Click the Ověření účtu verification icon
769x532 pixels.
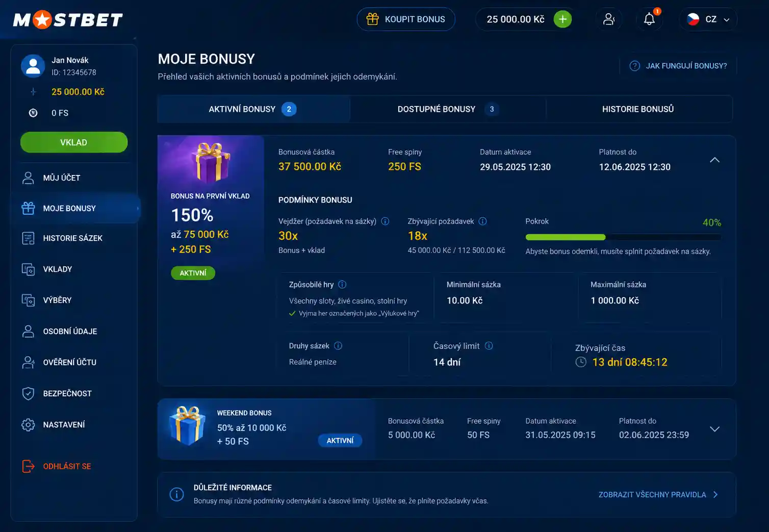click(28, 362)
